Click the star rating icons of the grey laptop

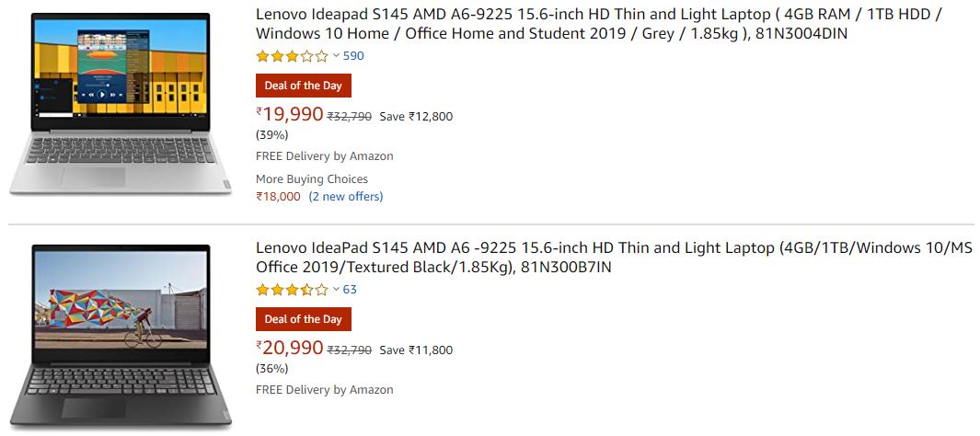[x=292, y=56]
